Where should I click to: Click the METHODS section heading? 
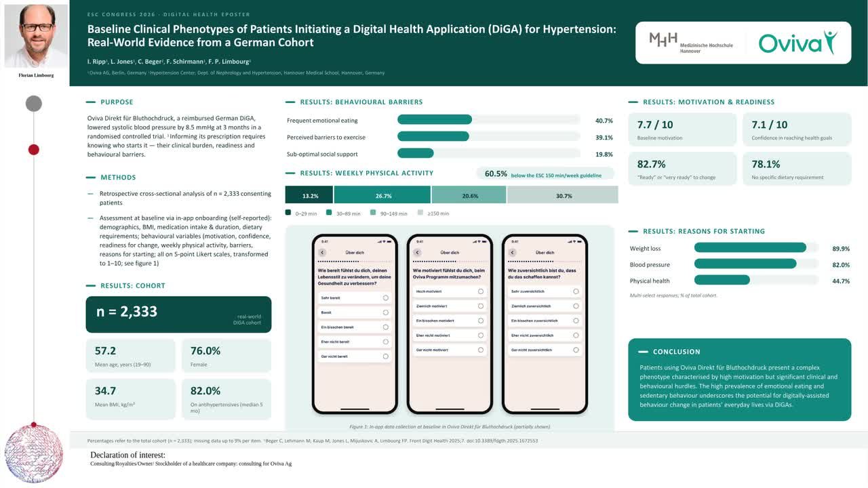pyautogui.click(x=118, y=178)
